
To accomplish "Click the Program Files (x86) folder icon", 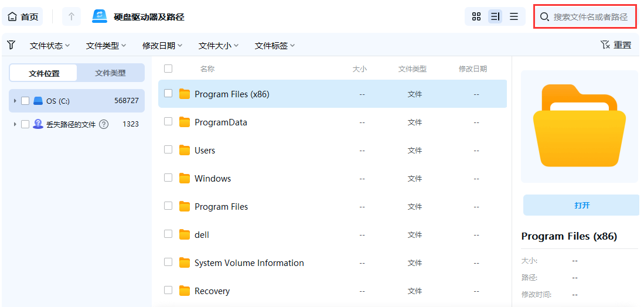I will pos(185,94).
